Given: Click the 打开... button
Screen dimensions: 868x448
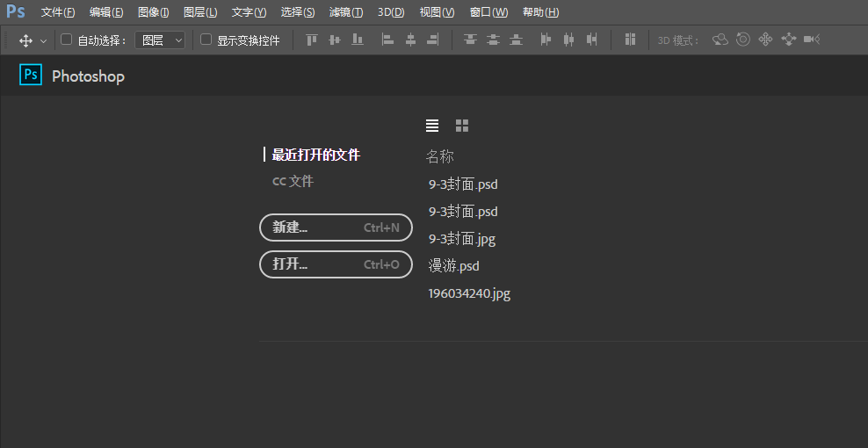Looking at the screenshot, I should (336, 264).
